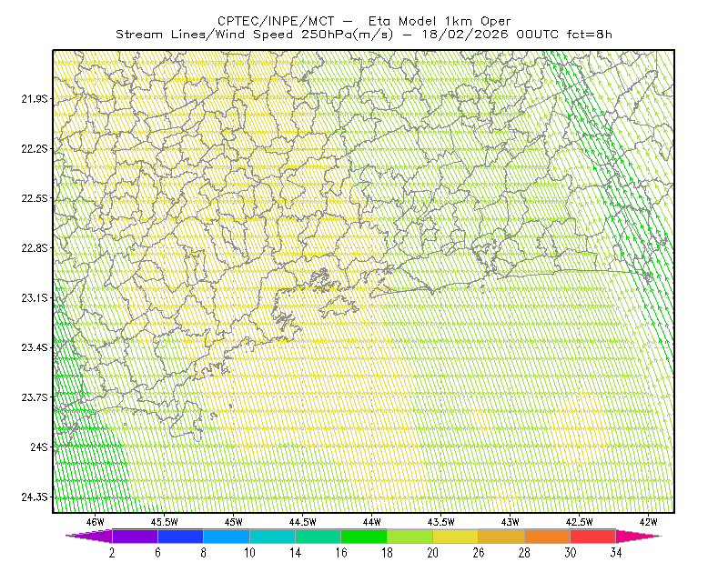Click the 23.1S latitude axis label
Viewport: 728px width, 562px height.
coord(35,298)
